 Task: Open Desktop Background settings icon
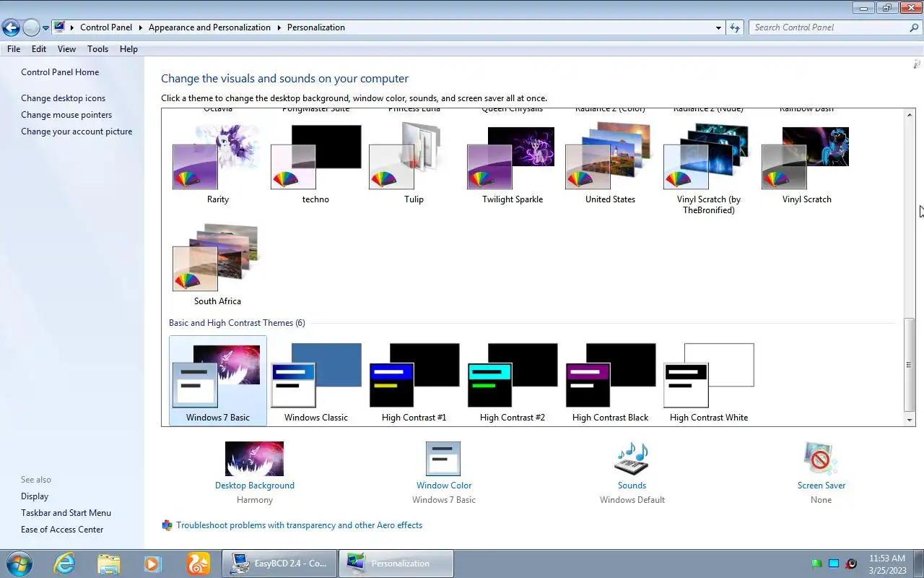pos(254,459)
